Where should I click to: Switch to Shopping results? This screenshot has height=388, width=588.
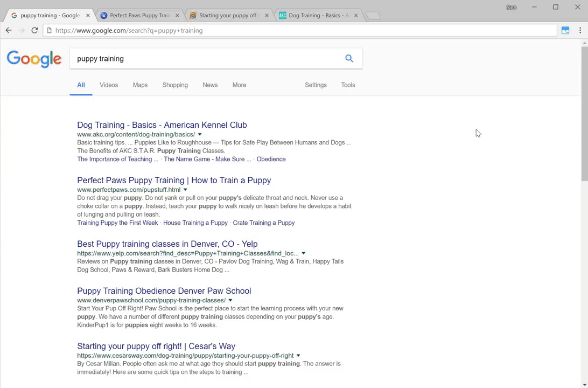175,85
